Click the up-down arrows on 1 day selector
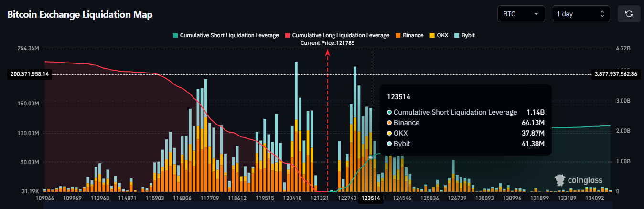 602,14
